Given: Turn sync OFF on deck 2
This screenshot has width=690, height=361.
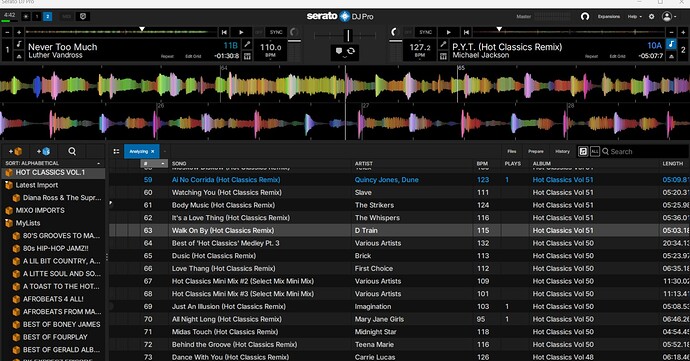Looking at the screenshot, I should point(408,32).
